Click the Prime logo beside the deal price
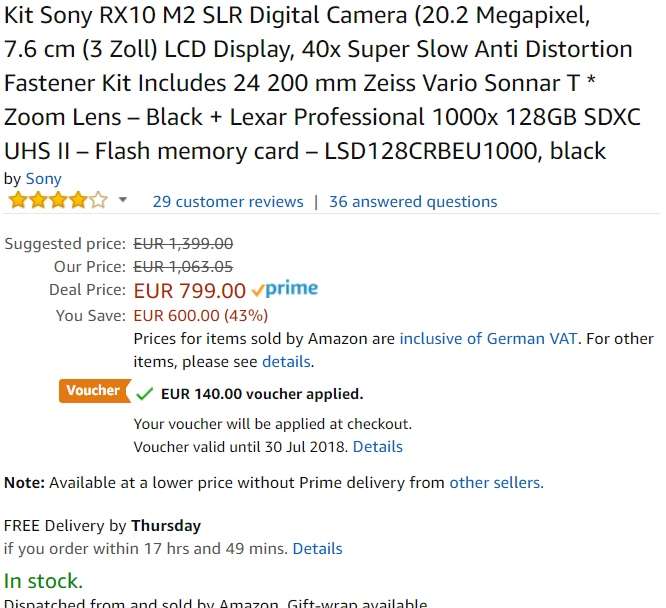Screen dimensions: 666x608 (x=285, y=290)
